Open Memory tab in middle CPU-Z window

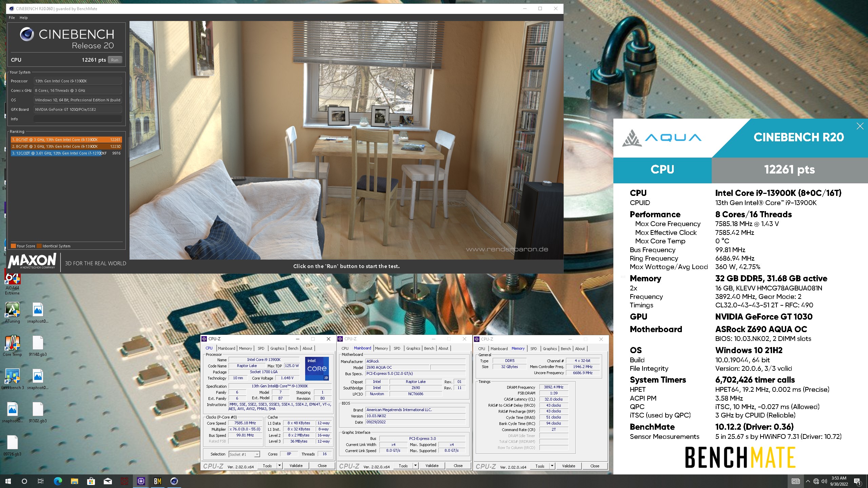point(381,348)
